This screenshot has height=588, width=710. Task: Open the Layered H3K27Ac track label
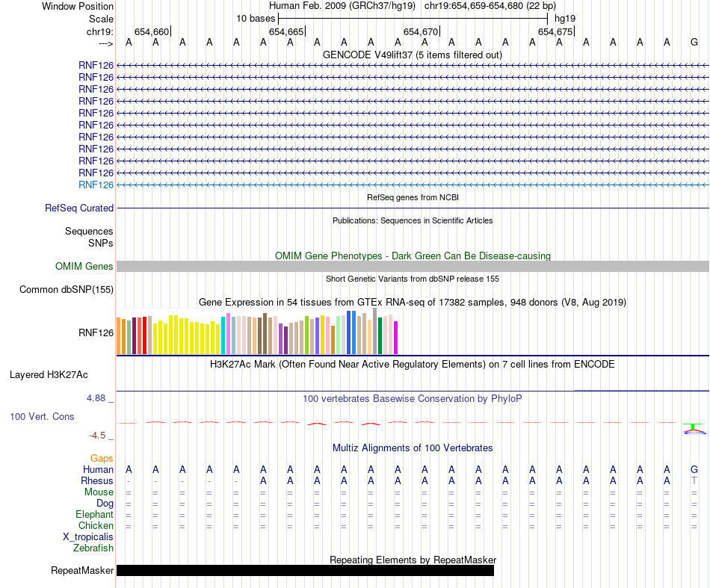tap(49, 375)
